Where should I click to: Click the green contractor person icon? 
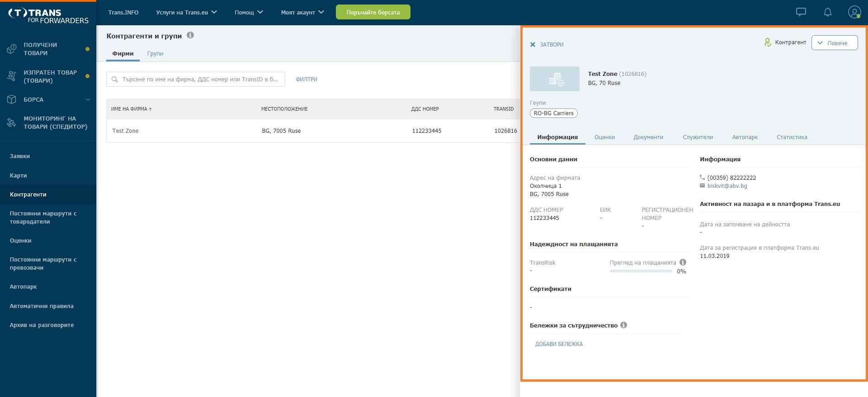[768, 42]
